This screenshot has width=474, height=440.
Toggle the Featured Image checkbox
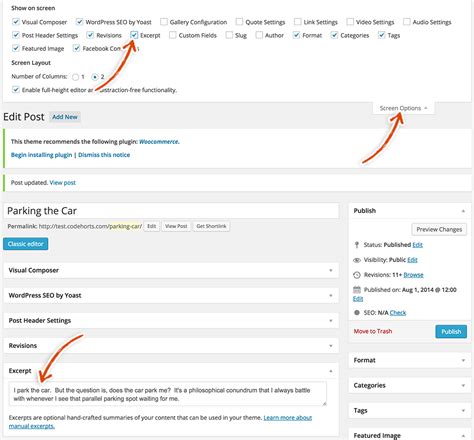pyautogui.click(x=16, y=48)
